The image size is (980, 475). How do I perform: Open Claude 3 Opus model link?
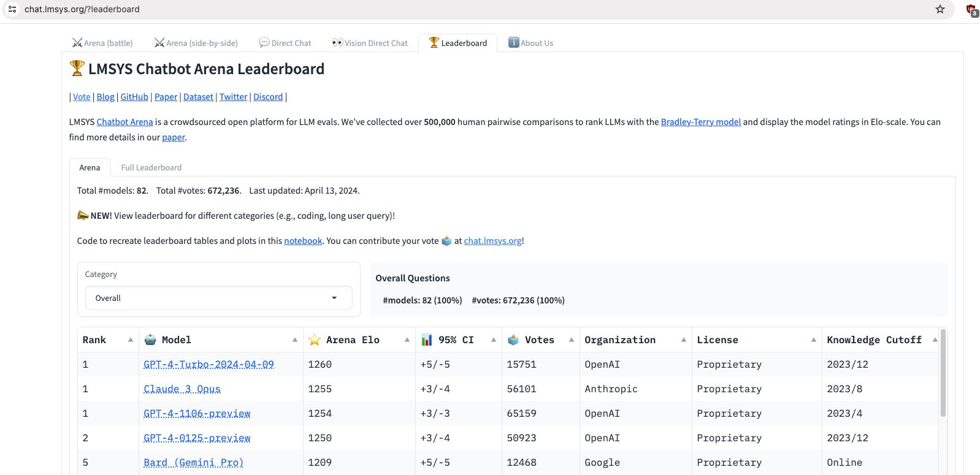tap(182, 389)
